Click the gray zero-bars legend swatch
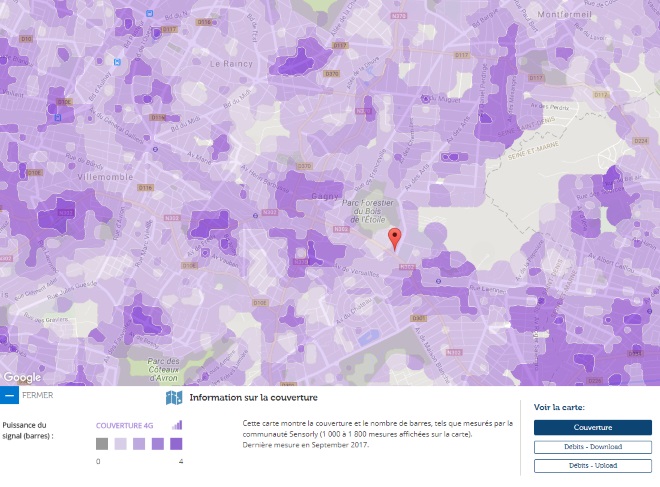This screenshot has width=660, height=487. coord(102,444)
